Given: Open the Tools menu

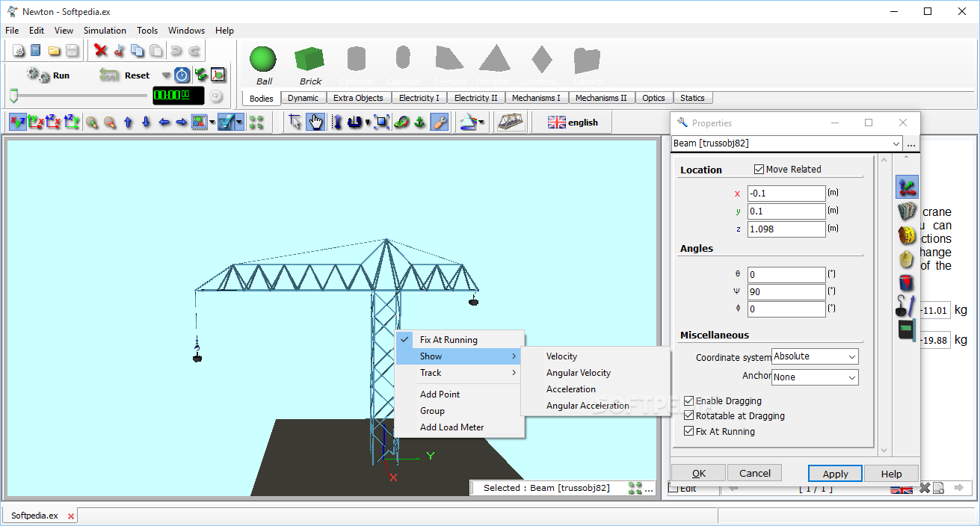Looking at the screenshot, I should click(147, 31).
